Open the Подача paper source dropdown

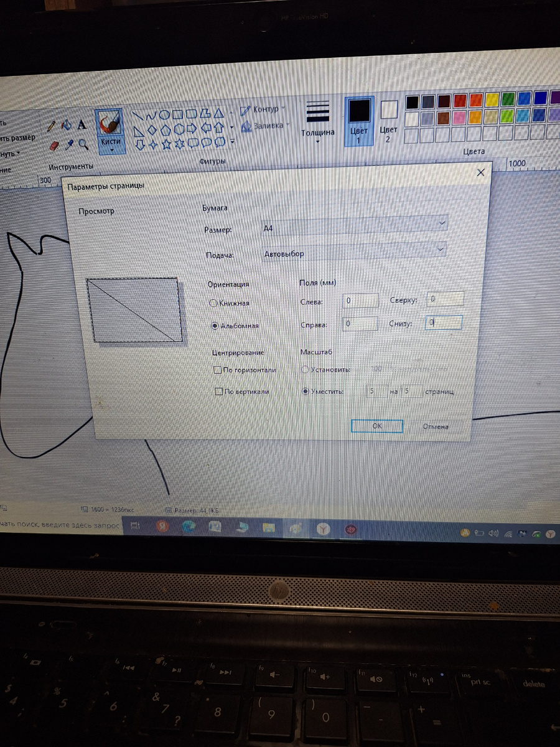tap(353, 253)
